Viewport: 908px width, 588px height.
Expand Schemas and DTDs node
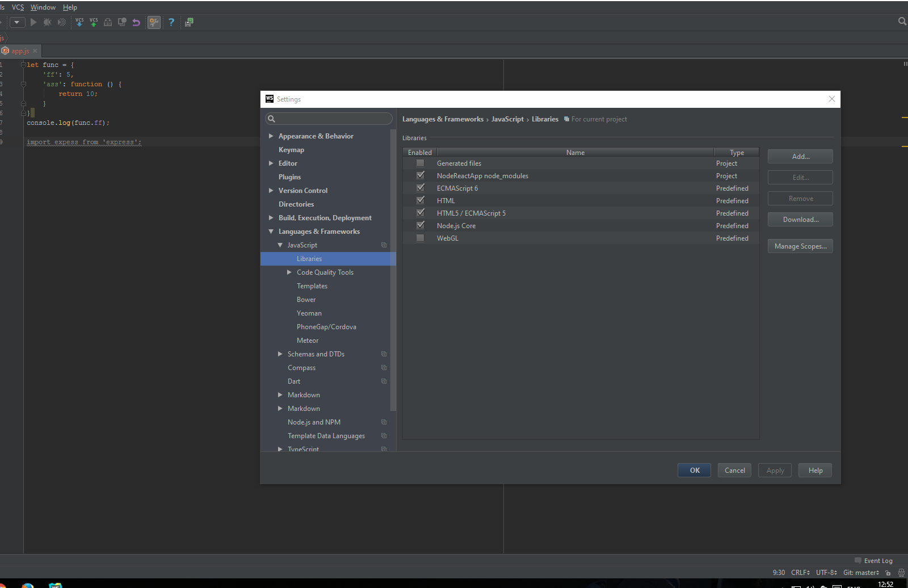click(280, 354)
